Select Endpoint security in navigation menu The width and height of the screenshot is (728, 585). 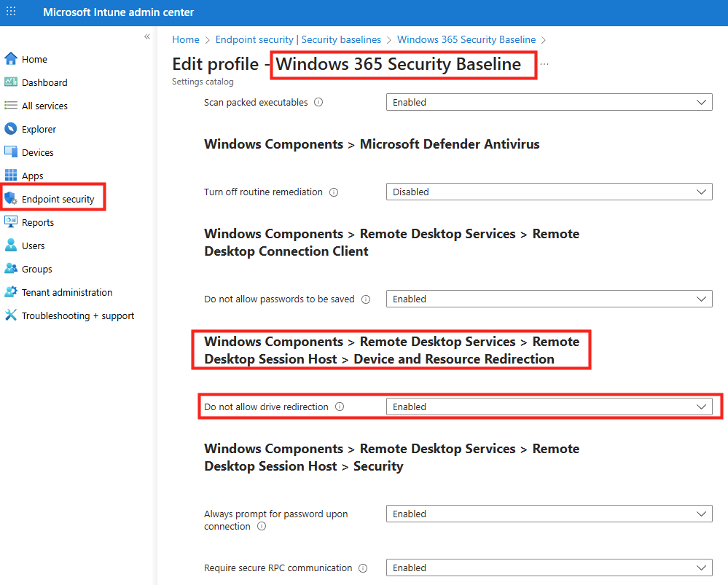(58, 199)
